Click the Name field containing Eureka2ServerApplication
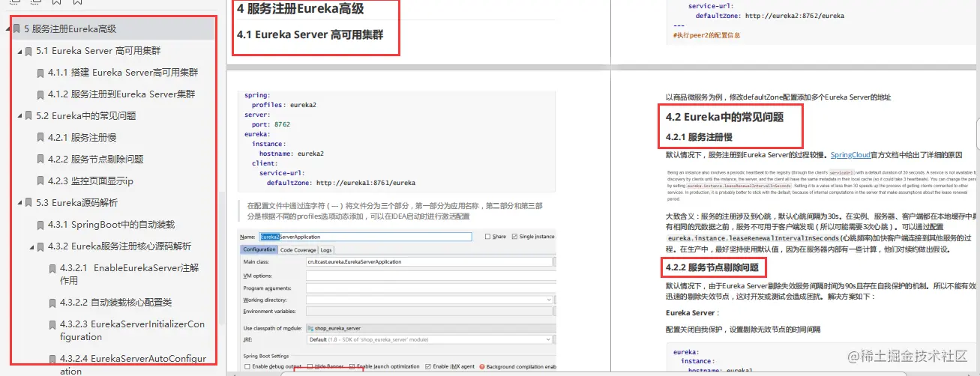The width and height of the screenshot is (980, 376). coord(365,237)
